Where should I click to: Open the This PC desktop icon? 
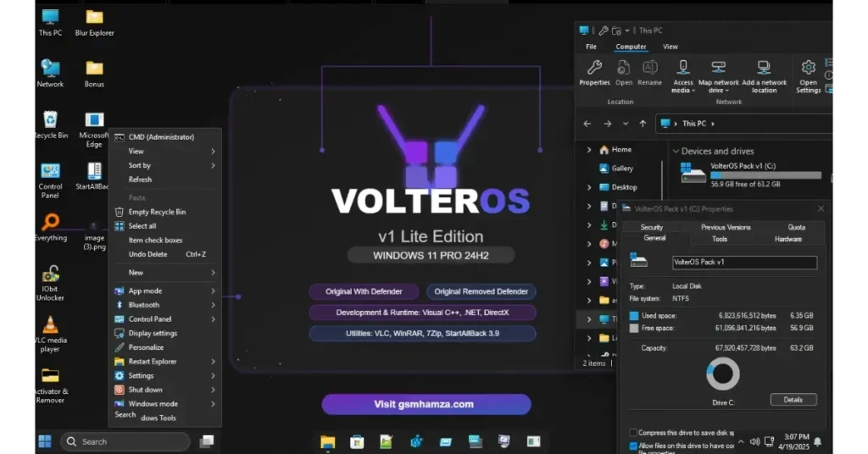point(50,23)
